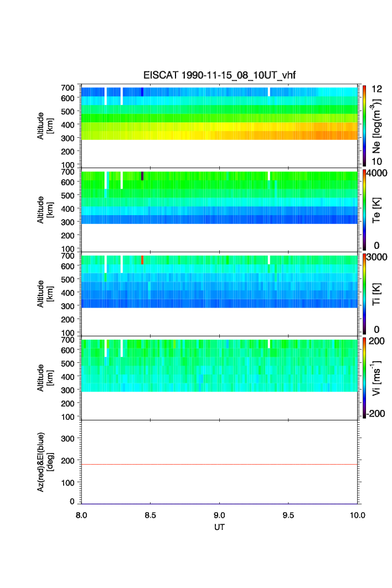Select the Altitude [km] label of Te panel
The width and height of the screenshot is (392, 588).
45,210
